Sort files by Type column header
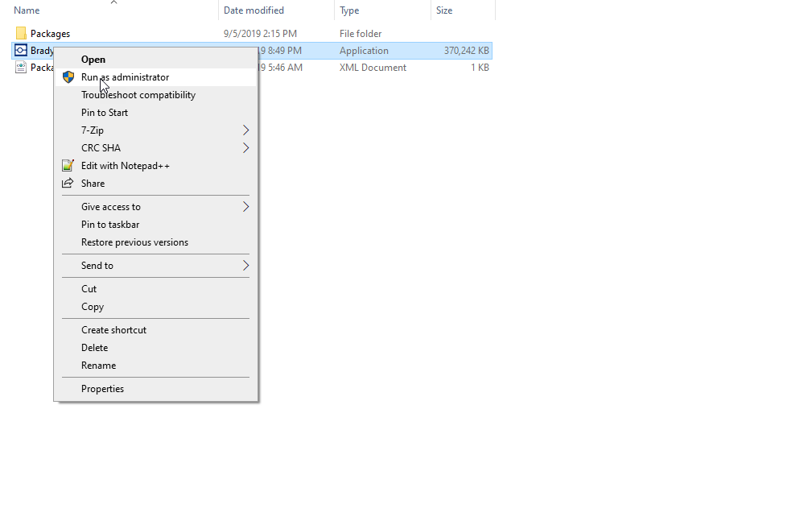The image size is (812, 529). click(349, 10)
